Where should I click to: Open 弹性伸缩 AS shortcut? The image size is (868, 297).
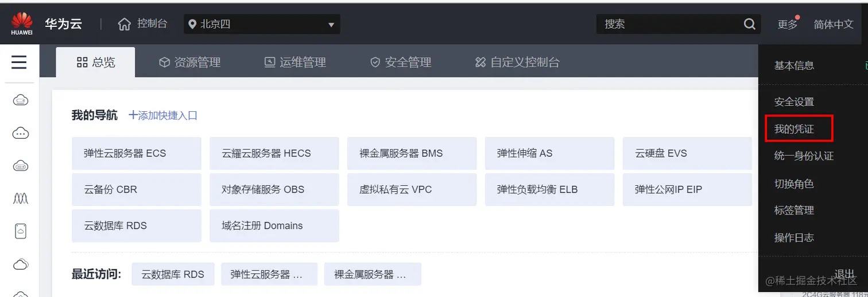pyautogui.click(x=550, y=153)
